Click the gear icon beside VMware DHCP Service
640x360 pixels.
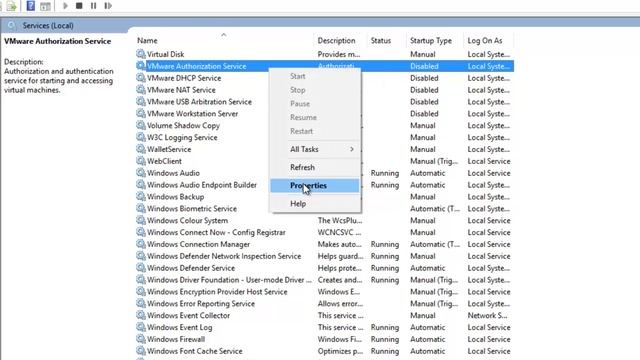click(141, 78)
